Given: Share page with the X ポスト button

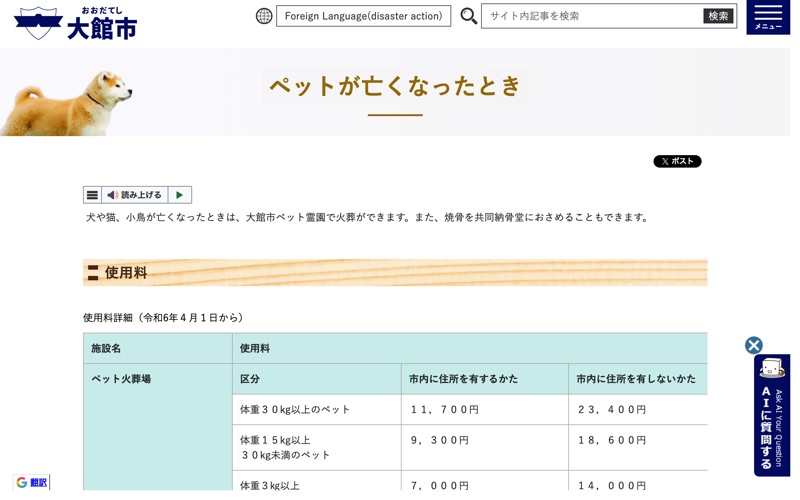Looking at the screenshot, I should tap(677, 161).
